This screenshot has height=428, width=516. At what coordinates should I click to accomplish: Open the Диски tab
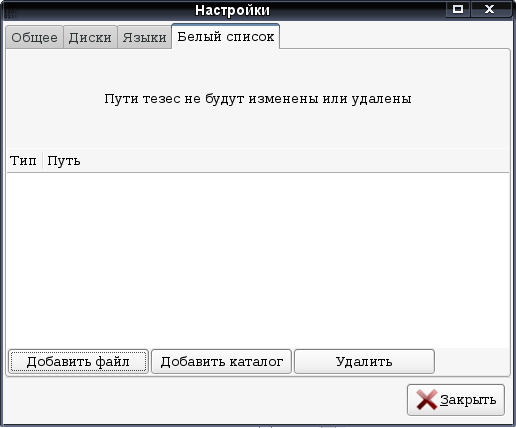click(x=90, y=37)
